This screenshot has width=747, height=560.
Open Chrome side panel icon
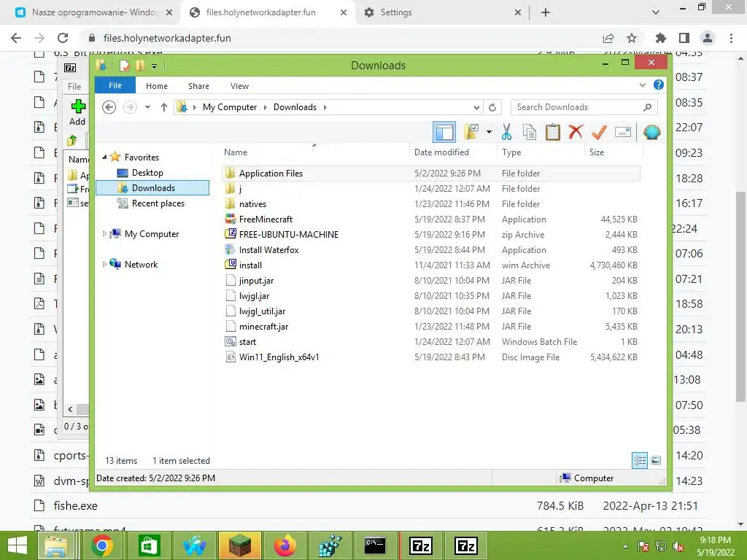tap(684, 38)
